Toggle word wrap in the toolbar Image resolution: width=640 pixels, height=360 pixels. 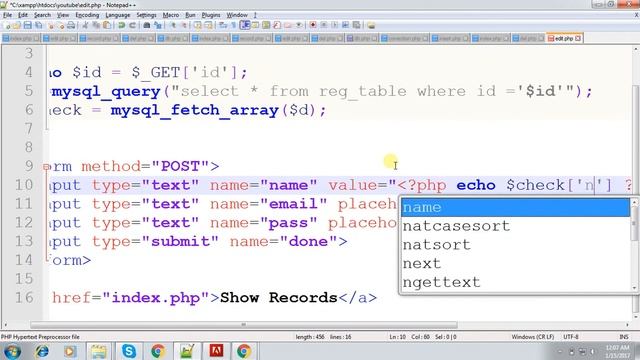pos(222,25)
